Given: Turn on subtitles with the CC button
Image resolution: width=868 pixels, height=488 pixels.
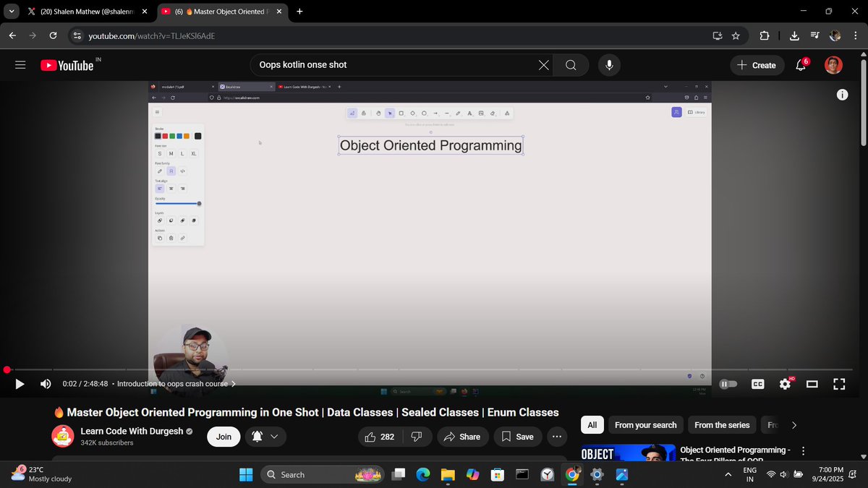Looking at the screenshot, I should click(x=757, y=384).
